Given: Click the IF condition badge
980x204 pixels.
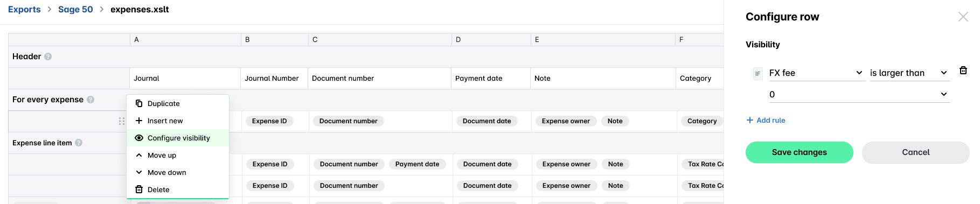Looking at the screenshot, I should pyautogui.click(x=758, y=74).
